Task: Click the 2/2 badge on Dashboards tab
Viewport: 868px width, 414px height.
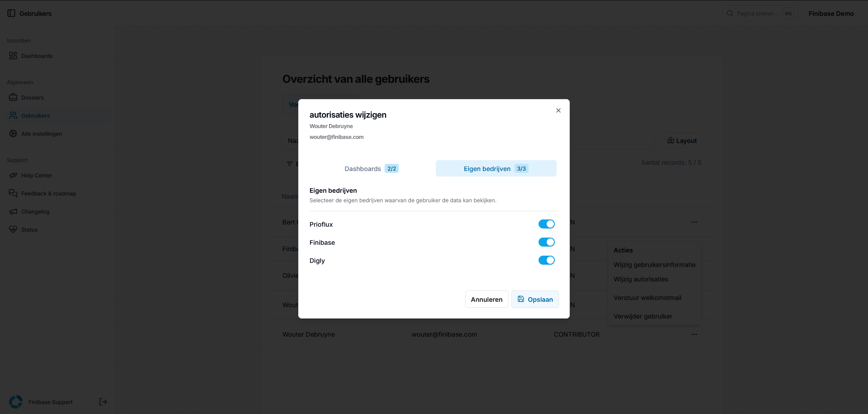Action: coord(392,168)
